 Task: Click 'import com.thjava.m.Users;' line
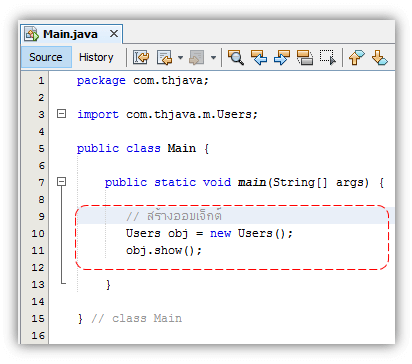[167, 114]
